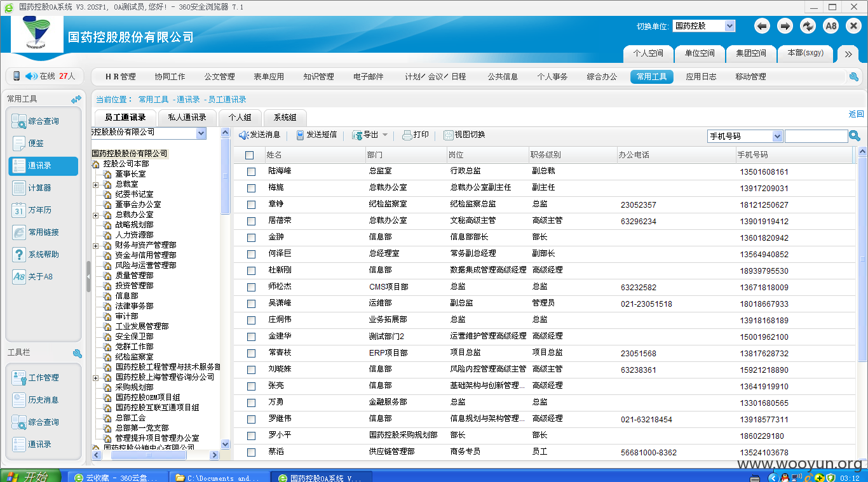Click the 视图切换 view switch item
Viewport: 868px width, 482px height.
[465, 135]
